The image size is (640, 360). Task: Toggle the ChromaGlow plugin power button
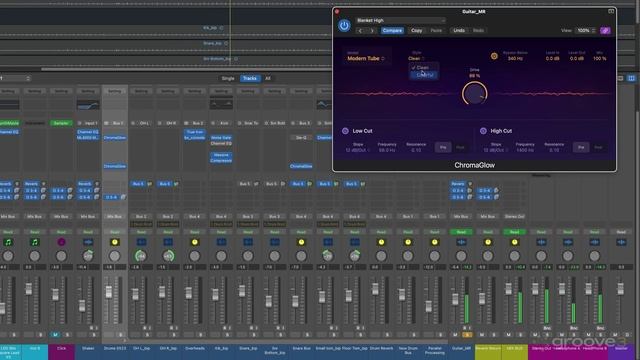click(344, 25)
